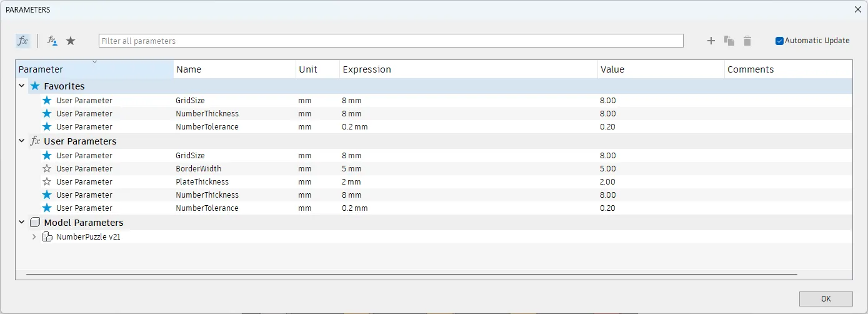Add a new user parameter with the plus icon

pos(711,41)
